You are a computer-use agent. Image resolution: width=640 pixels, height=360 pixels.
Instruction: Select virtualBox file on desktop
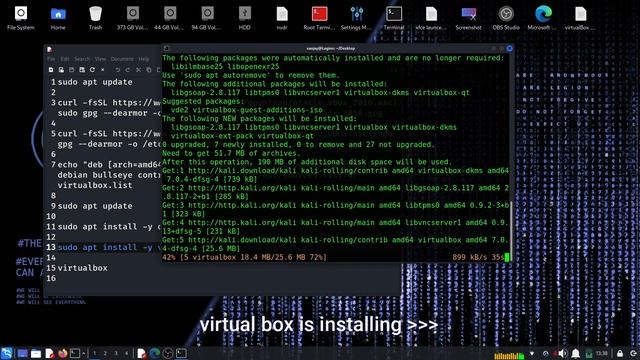coord(580,18)
